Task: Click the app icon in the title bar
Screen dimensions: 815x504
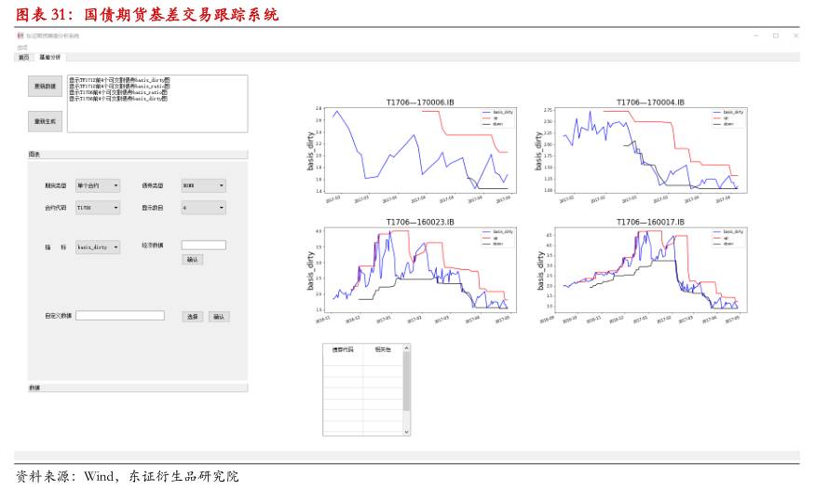Action: click(x=20, y=35)
